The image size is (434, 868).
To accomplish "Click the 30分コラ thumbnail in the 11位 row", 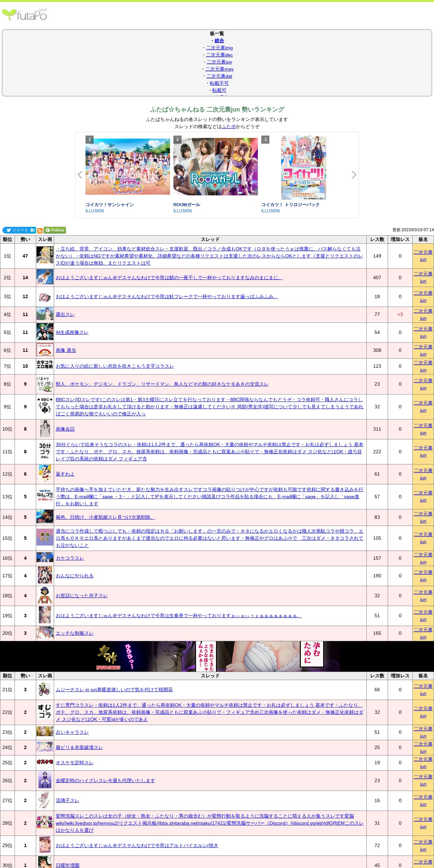I will [45, 451].
